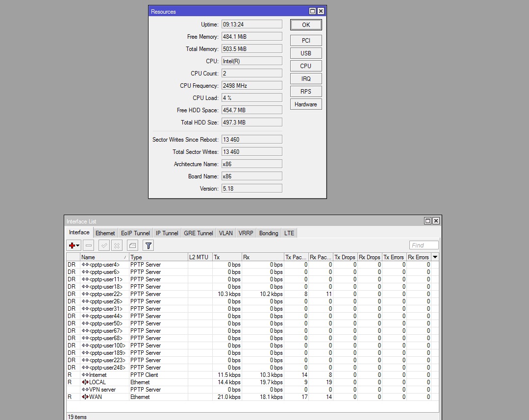Click the Enable checkmark toolbar icon
The width and height of the screenshot is (529, 420).
coord(104,246)
